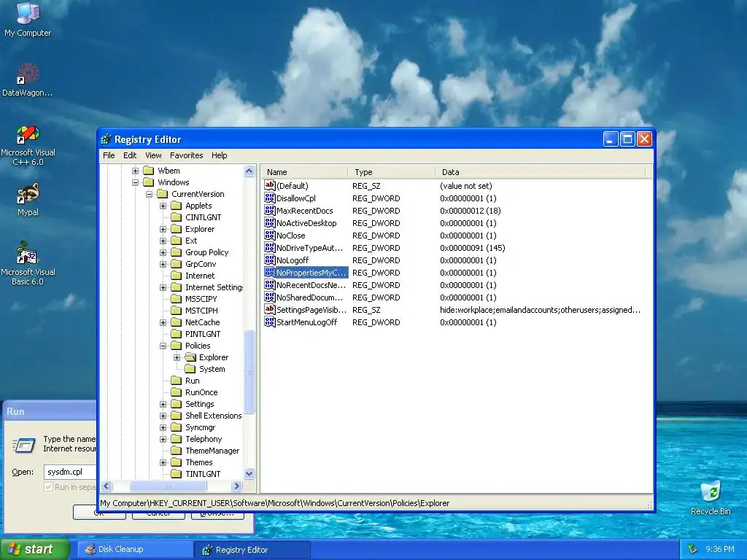The height and width of the screenshot is (560, 747).
Task: Sort values by Name column header
Action: pos(305,172)
